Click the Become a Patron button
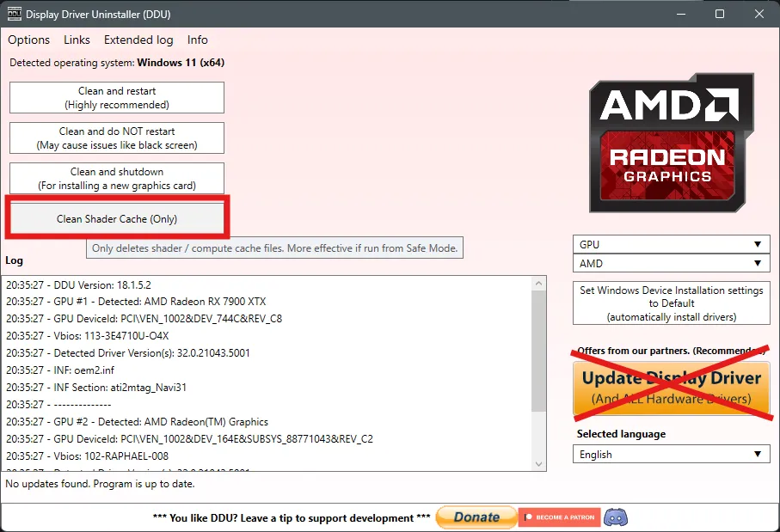The image size is (780, 532). pyautogui.click(x=560, y=517)
